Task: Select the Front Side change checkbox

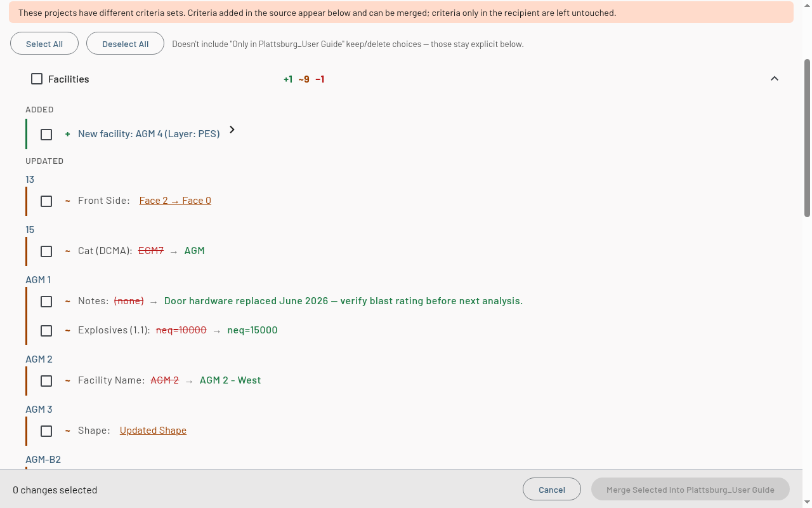Action: click(46, 201)
